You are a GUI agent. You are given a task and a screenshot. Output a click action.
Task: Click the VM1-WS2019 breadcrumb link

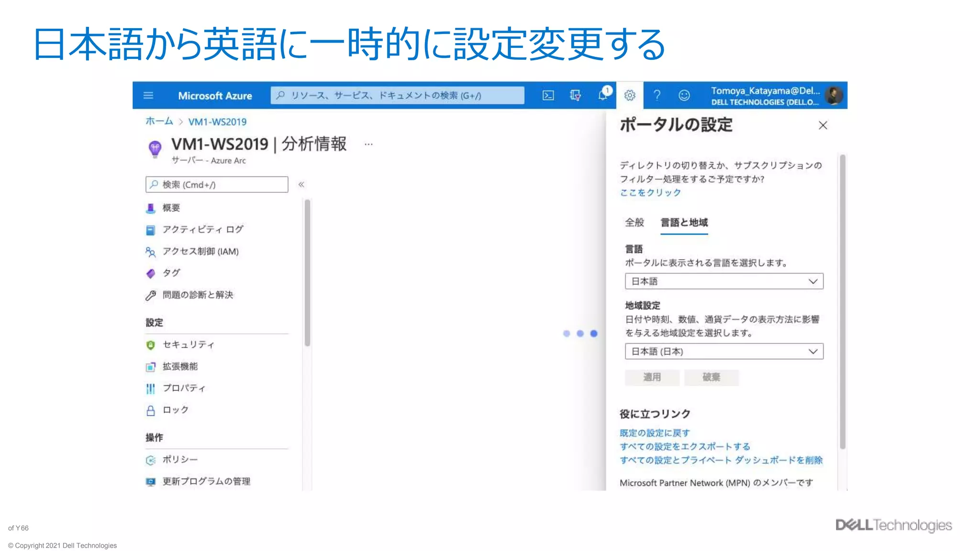[x=217, y=122]
